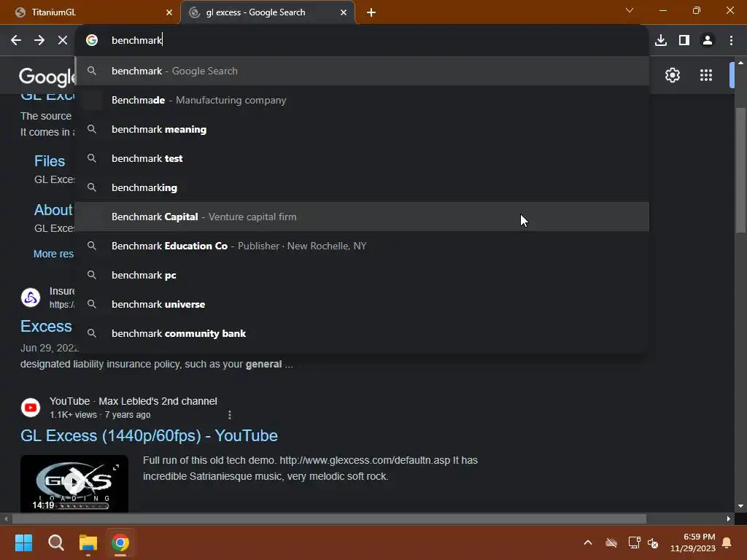Open the Chrome profile avatar icon

pyautogui.click(x=708, y=40)
